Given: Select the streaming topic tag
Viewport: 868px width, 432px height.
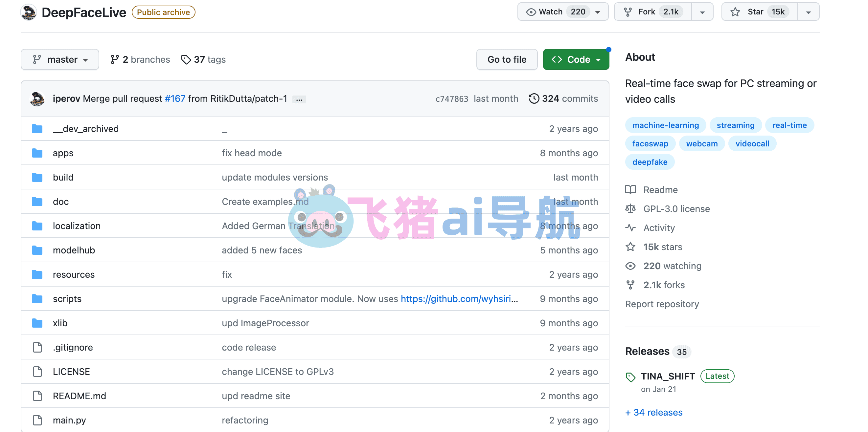Looking at the screenshot, I should click(x=735, y=125).
